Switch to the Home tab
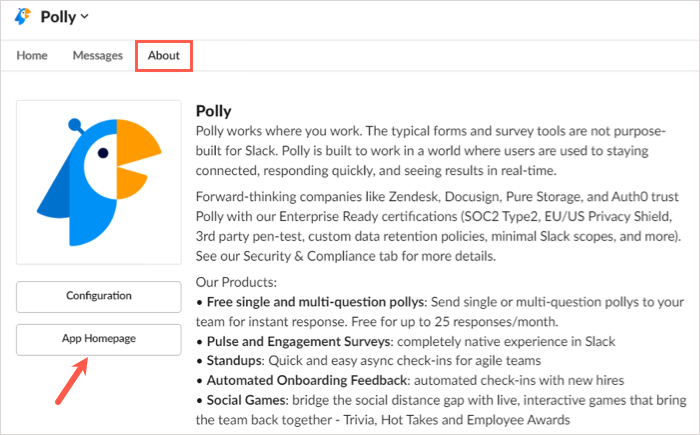The image size is (700, 435). click(32, 56)
